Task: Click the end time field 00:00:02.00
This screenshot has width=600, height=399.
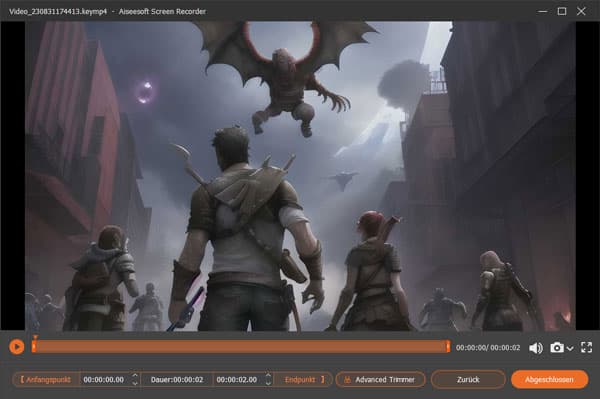Action: coord(236,379)
